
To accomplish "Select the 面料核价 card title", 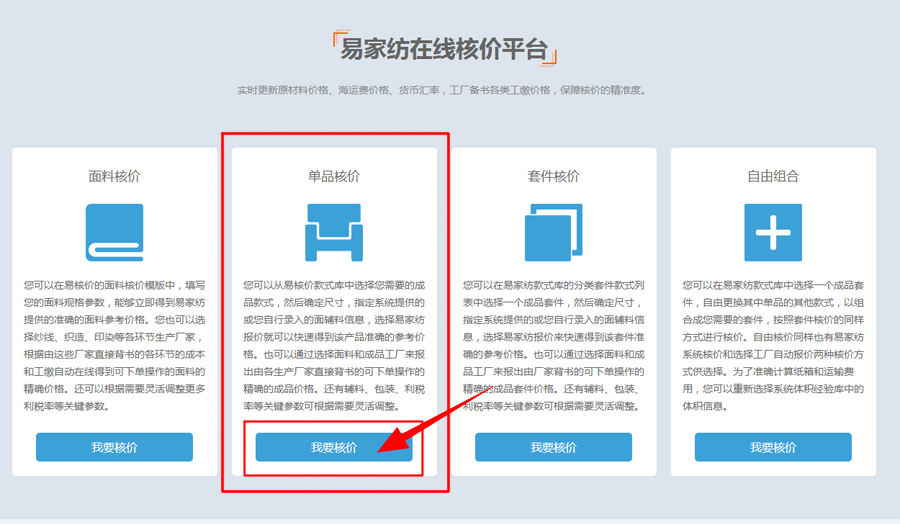I will (114, 176).
